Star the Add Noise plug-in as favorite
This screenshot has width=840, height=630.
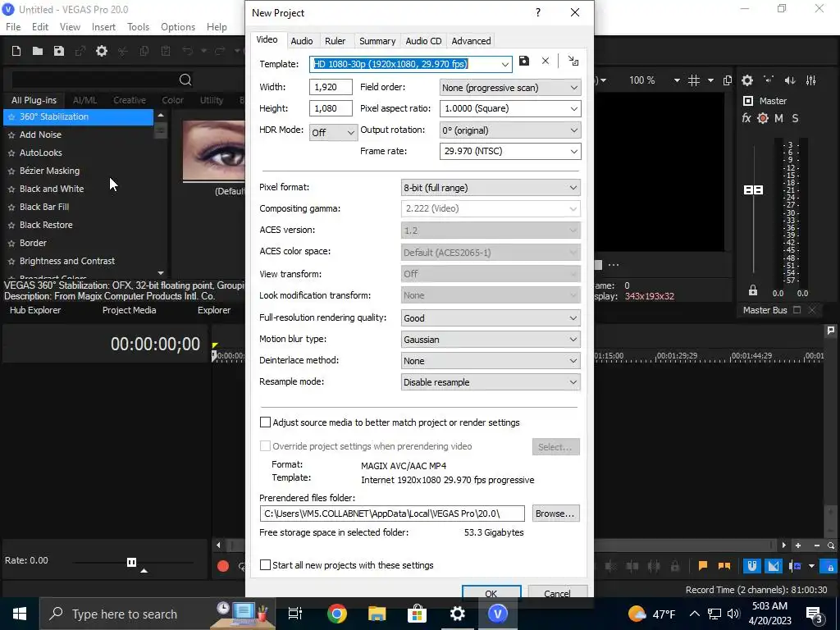click(11, 135)
